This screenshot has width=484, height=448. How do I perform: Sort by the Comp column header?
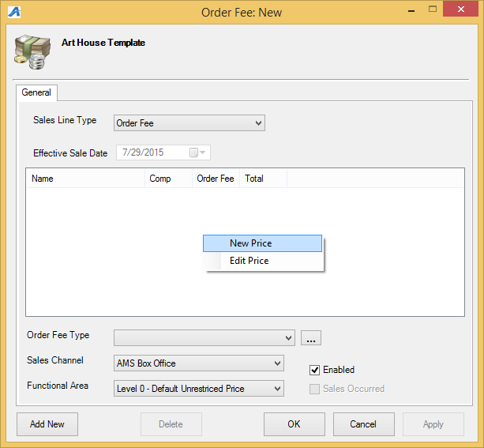(x=168, y=179)
